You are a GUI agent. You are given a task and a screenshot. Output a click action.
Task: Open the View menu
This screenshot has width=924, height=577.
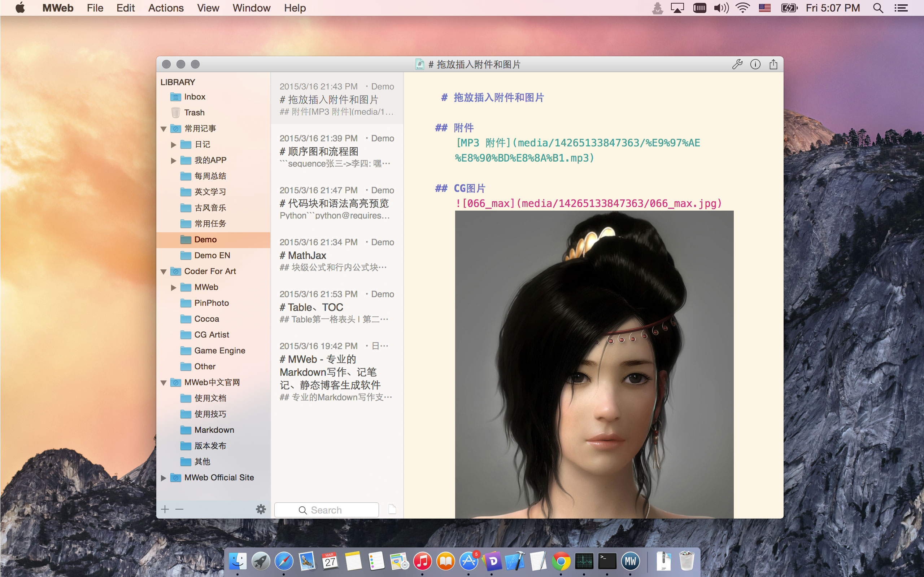click(x=208, y=8)
